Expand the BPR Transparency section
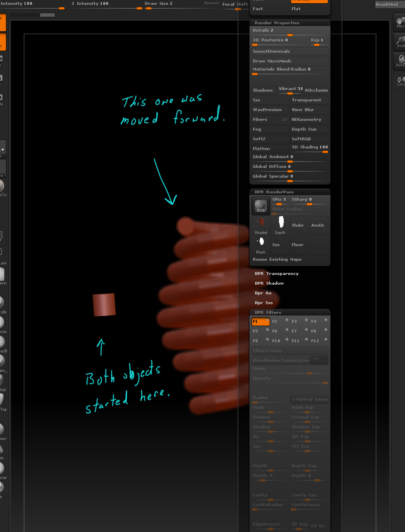 (277, 274)
